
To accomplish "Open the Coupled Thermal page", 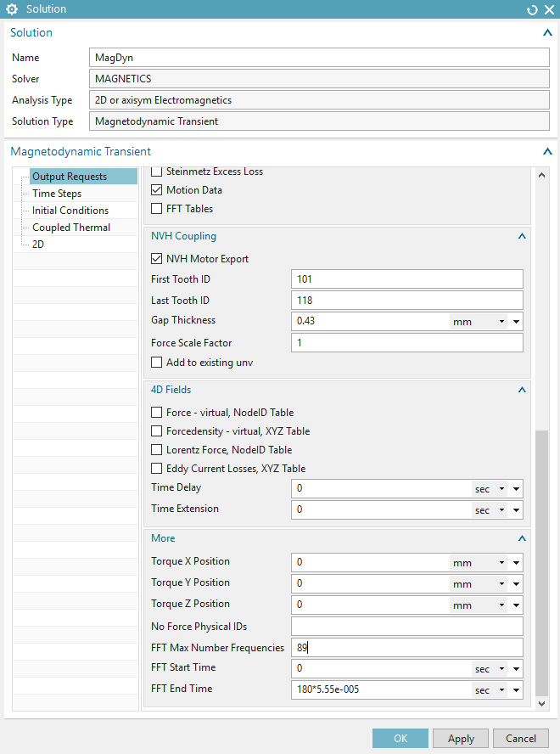I will pyautogui.click(x=70, y=228).
